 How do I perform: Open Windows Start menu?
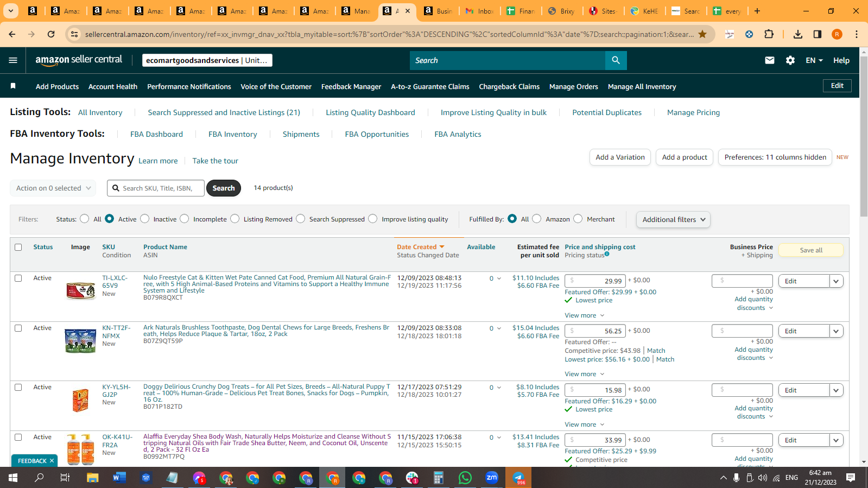coord(13,478)
